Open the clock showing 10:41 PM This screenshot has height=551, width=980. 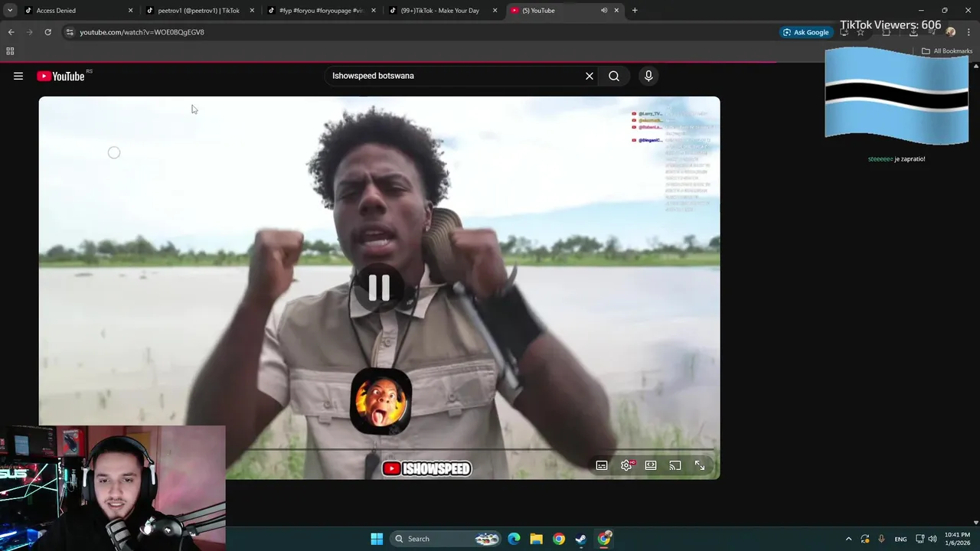[x=957, y=539]
